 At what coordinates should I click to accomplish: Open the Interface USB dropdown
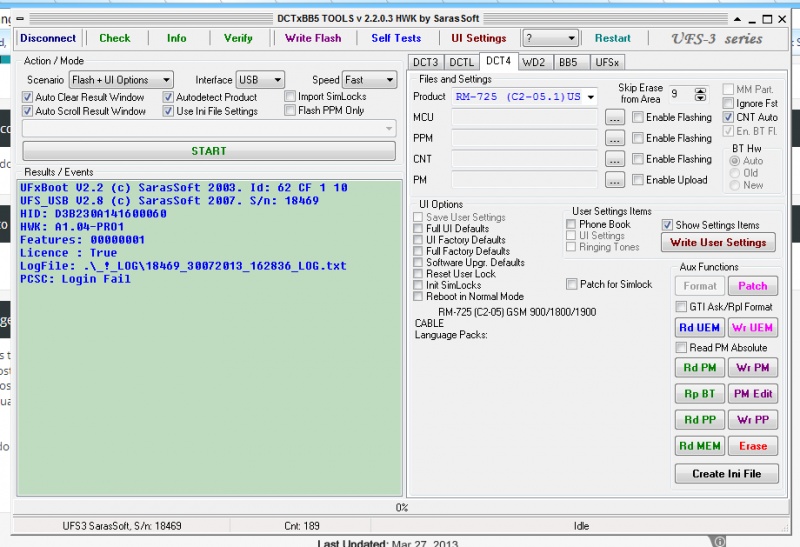(260, 80)
